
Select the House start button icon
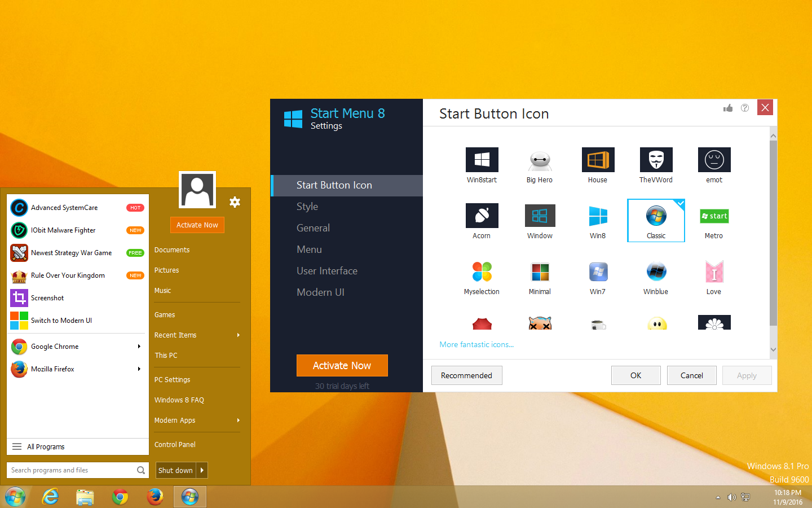point(598,160)
